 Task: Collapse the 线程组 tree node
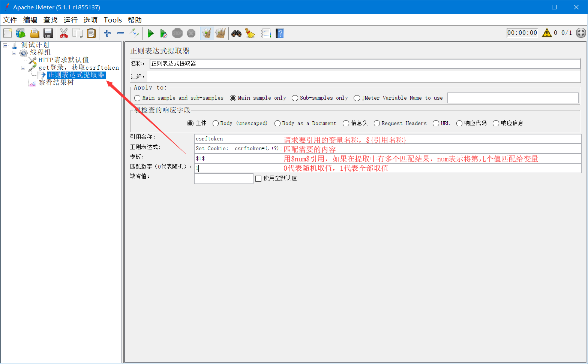click(x=14, y=53)
